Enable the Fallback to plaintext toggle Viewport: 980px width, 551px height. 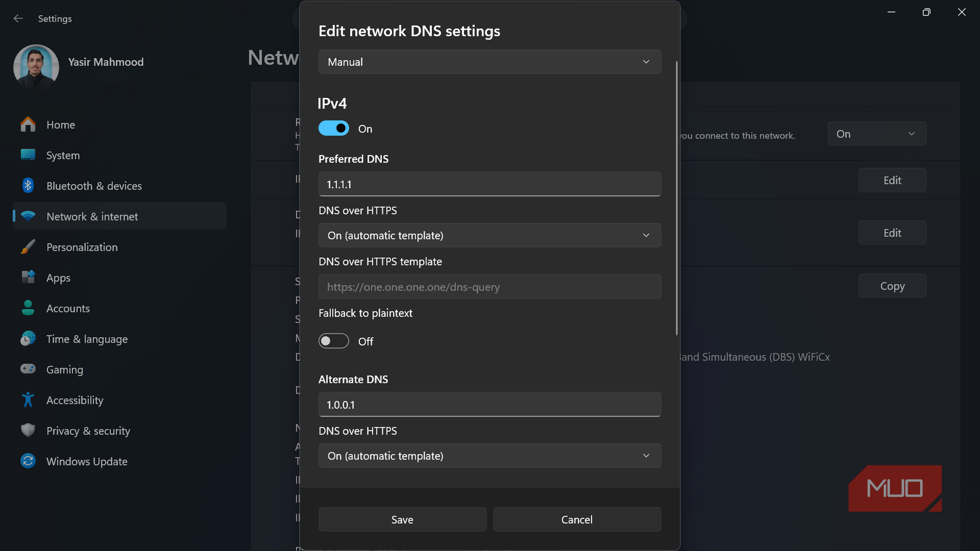[334, 341]
